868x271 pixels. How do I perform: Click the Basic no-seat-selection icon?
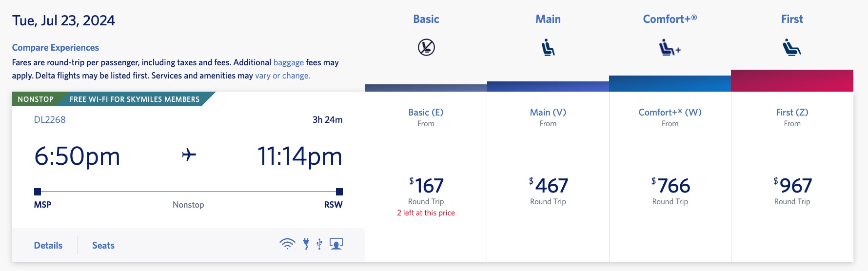426,47
